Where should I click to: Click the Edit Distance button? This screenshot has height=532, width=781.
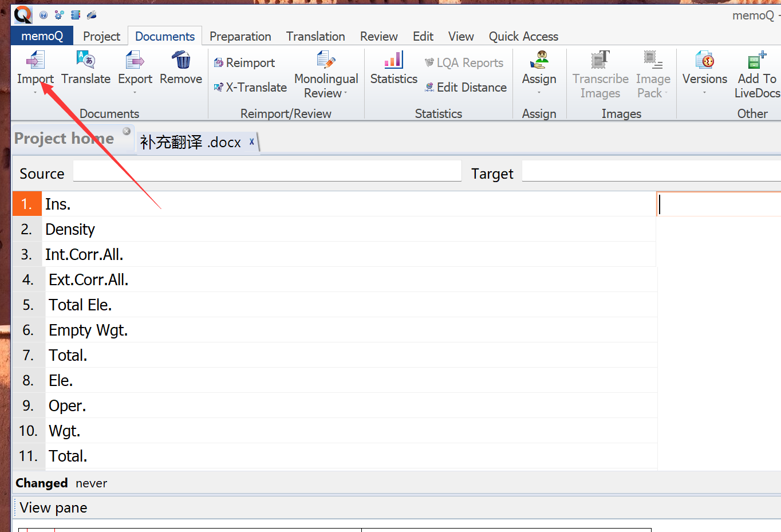pos(466,88)
